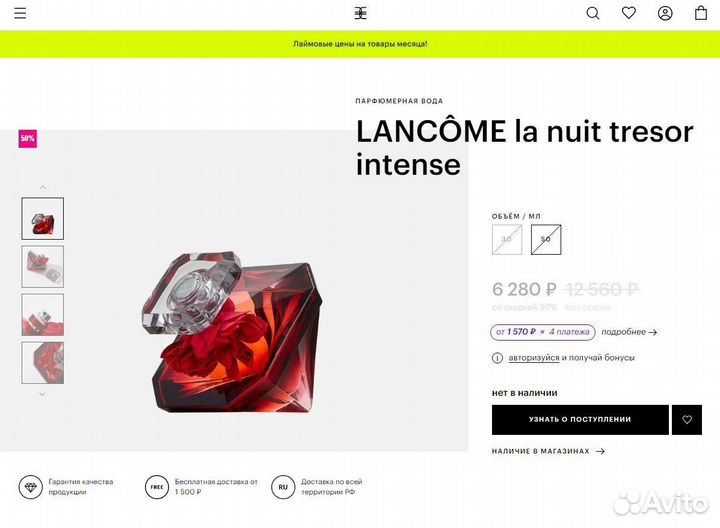Viewport: 720px width, 528px height.
Task: Open the 'подробнее' installment details link
Action: pyautogui.click(x=629, y=332)
